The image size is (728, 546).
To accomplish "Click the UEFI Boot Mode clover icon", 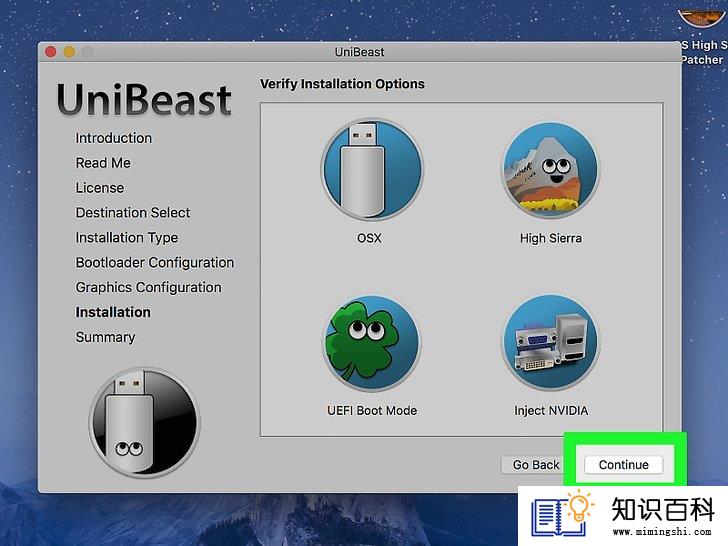I will pyautogui.click(x=371, y=344).
